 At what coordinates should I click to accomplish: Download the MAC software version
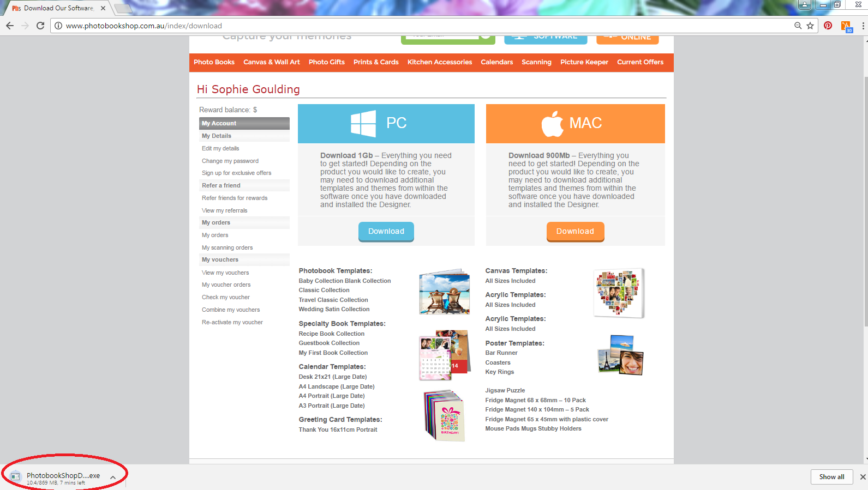click(575, 232)
